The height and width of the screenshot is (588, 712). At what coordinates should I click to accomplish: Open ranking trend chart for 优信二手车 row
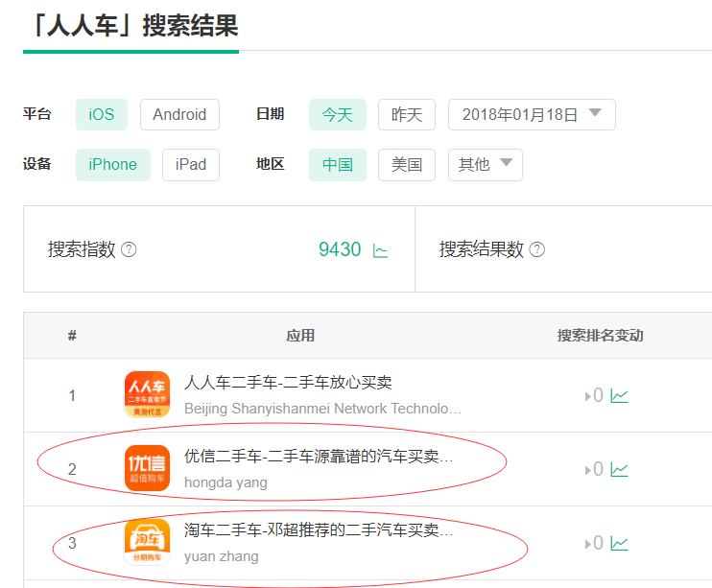point(619,469)
